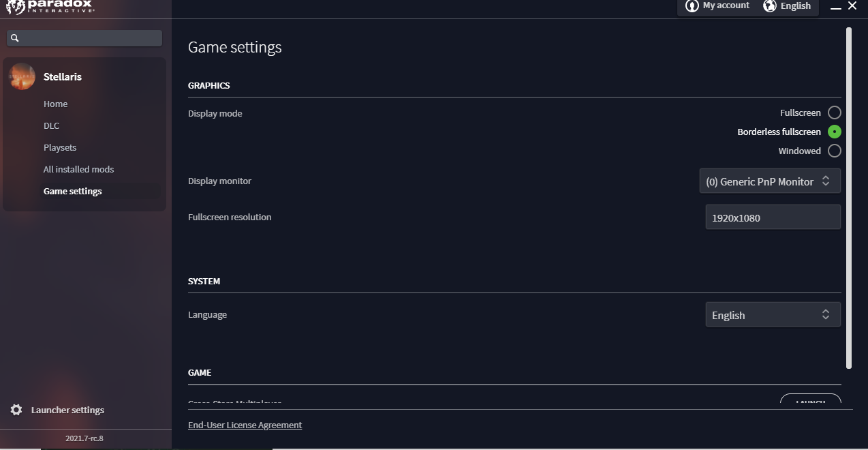The height and width of the screenshot is (450, 868).
Task: Focus the sidebar search field
Action: [x=84, y=38]
